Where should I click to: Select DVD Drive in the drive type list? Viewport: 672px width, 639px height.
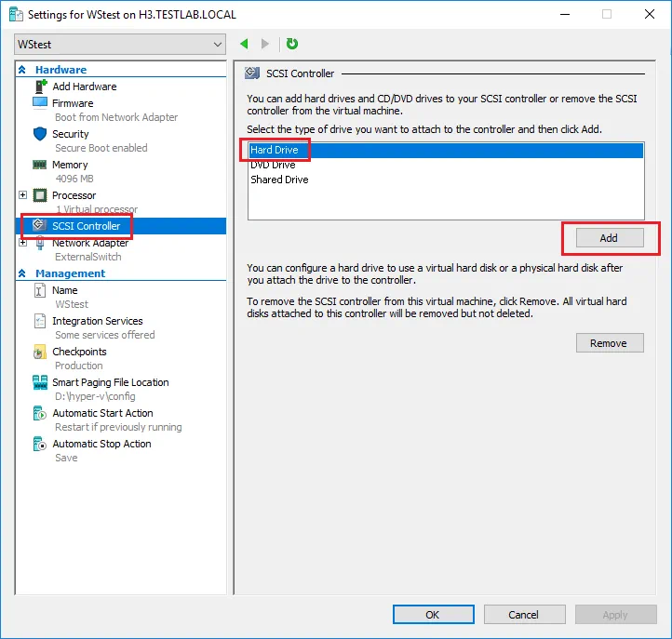click(273, 165)
